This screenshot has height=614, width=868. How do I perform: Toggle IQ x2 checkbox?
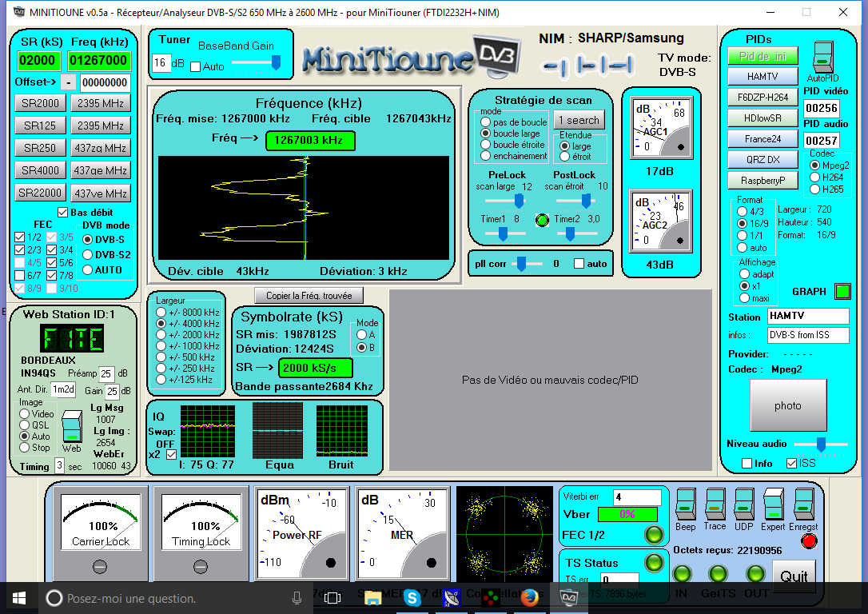pyautogui.click(x=172, y=455)
